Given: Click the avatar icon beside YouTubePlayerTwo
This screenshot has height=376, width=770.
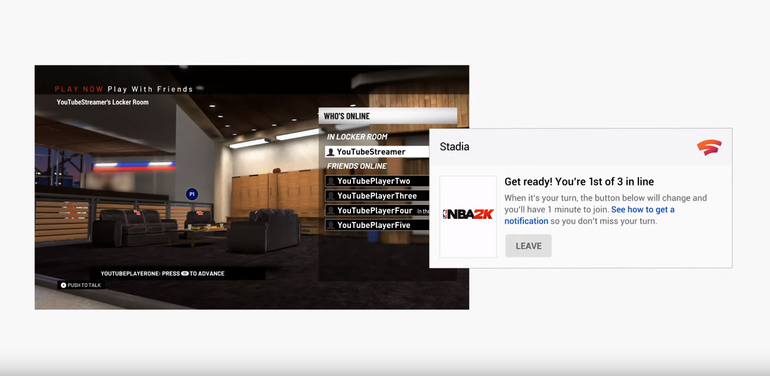Looking at the screenshot, I should (331, 181).
